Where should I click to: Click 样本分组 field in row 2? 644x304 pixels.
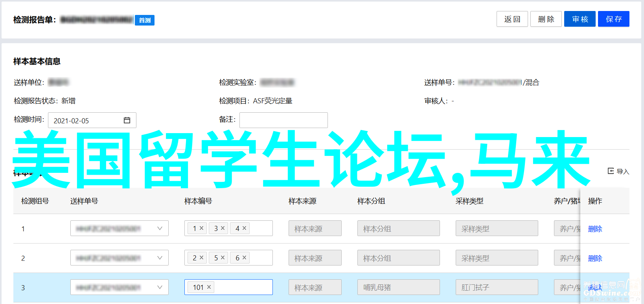click(x=399, y=258)
